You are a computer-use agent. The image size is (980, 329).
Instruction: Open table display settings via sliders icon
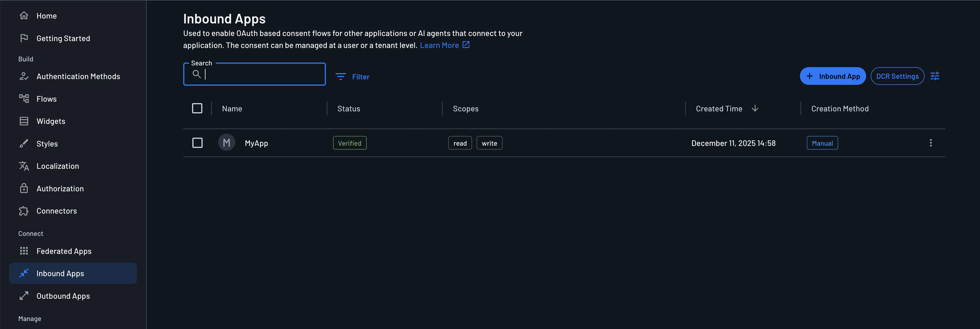[935, 76]
